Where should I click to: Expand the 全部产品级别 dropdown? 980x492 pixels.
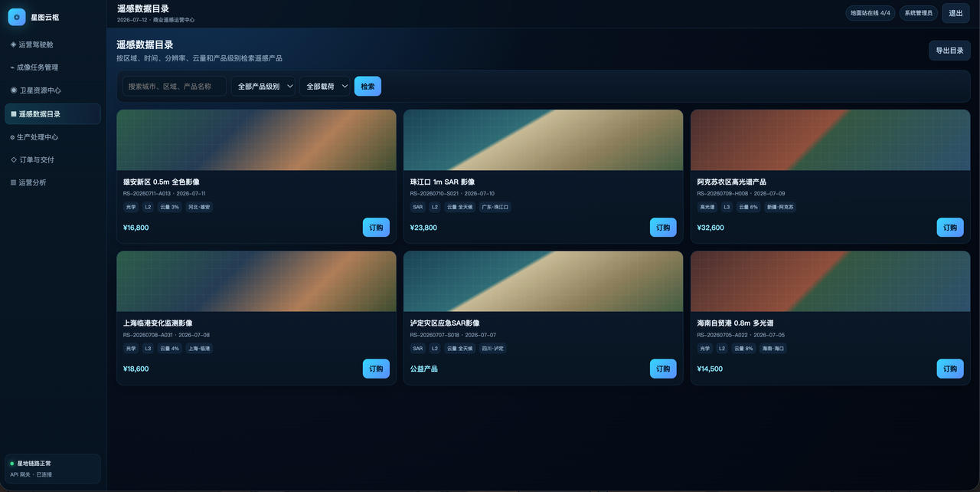[x=263, y=87]
